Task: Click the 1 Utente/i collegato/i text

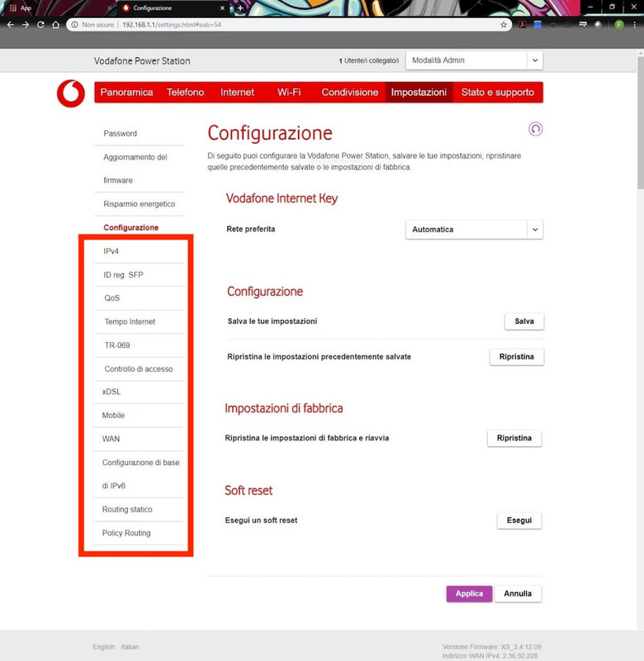Action: pyautogui.click(x=368, y=60)
